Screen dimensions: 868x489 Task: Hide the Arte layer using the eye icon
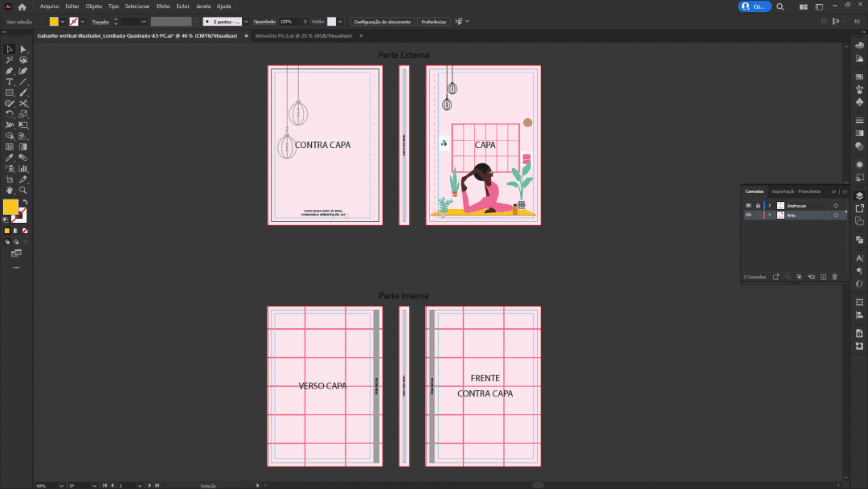[x=748, y=216]
